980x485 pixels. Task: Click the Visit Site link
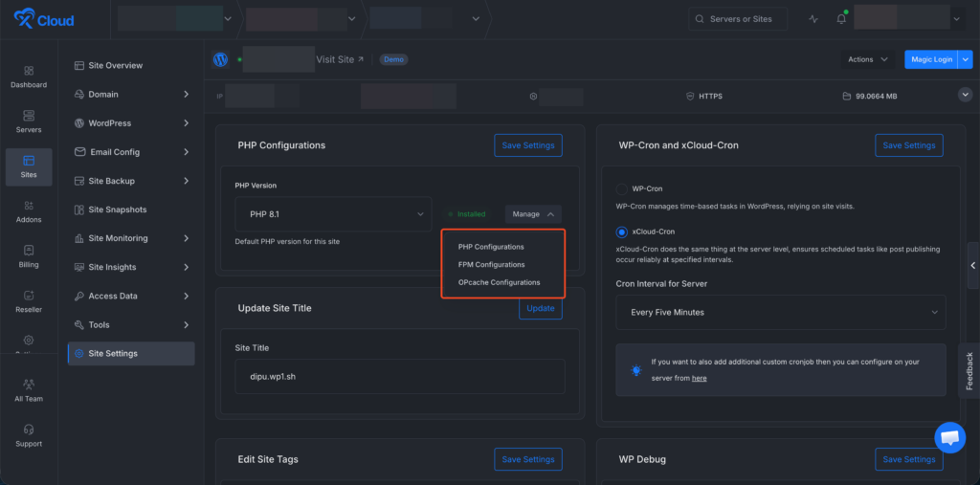(x=340, y=59)
